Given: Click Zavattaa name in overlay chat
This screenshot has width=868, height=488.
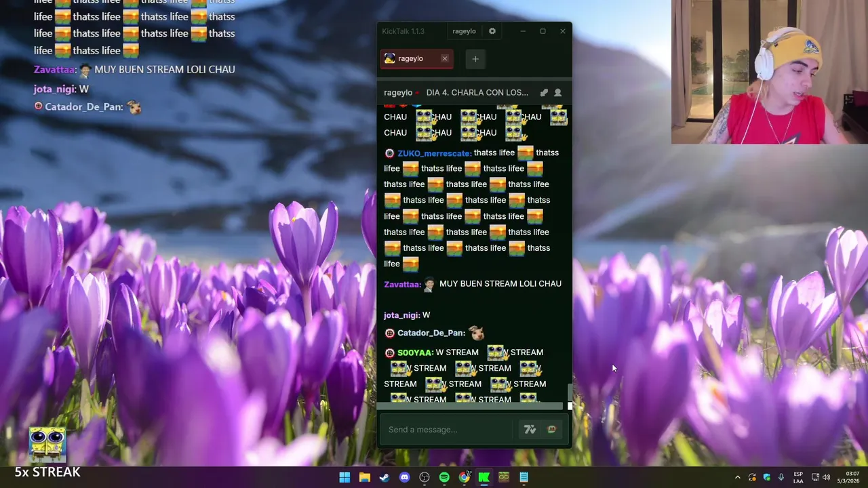Looking at the screenshot, I should (55, 69).
